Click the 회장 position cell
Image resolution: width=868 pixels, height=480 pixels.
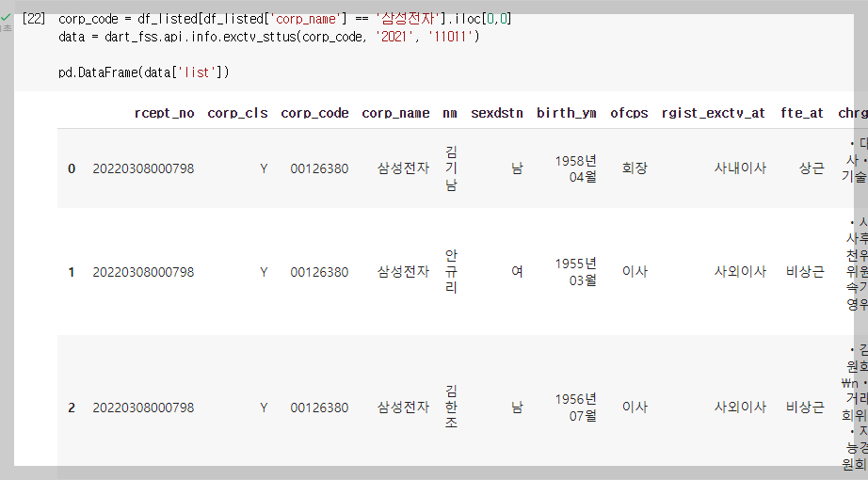point(635,168)
